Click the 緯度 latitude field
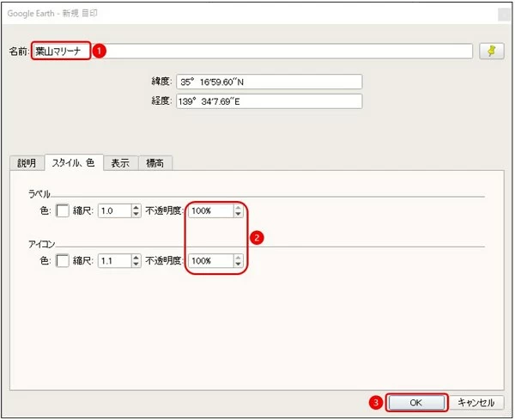Screen dimensions: 515x420 [x=269, y=82]
